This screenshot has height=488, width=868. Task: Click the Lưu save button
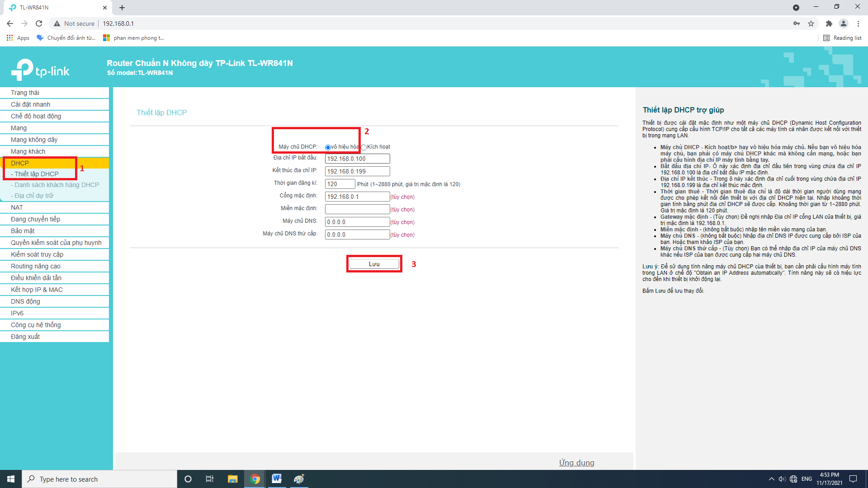click(x=374, y=264)
